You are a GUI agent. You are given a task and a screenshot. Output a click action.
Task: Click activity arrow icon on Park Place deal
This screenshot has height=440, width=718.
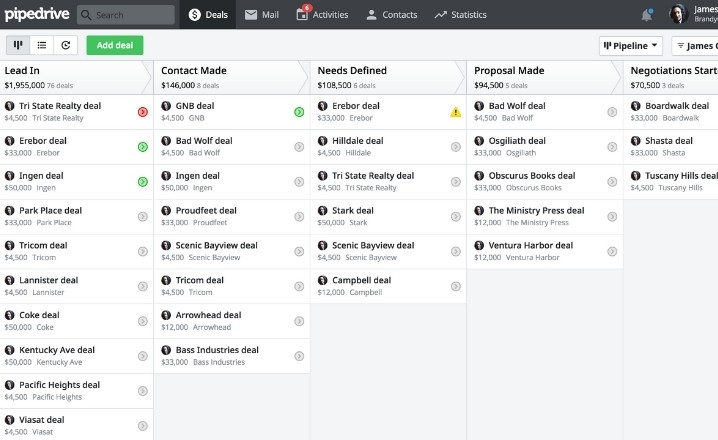coord(143,217)
